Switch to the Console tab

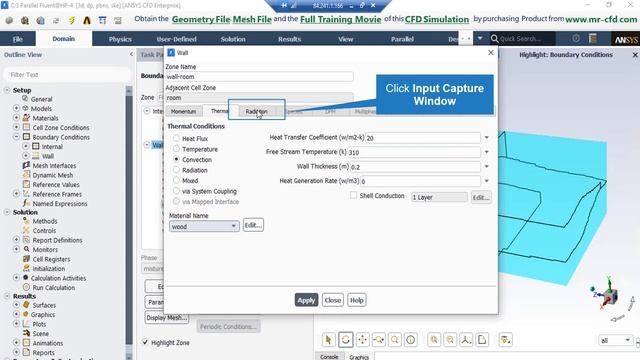329,357
